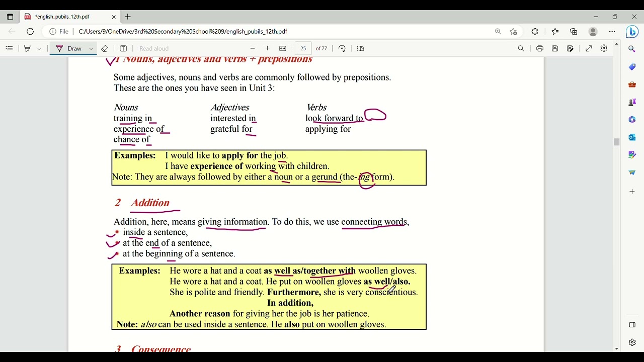
Task: Toggle the Draw tool
Action: 69,48
